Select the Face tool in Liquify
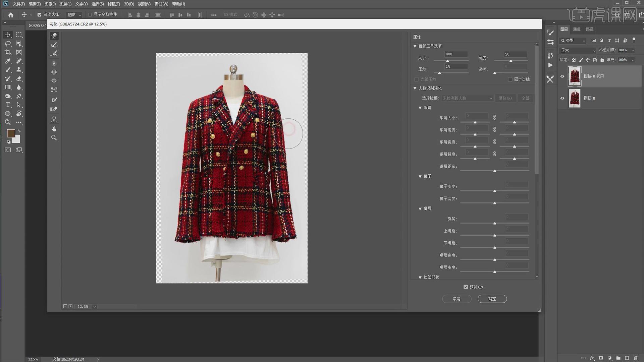This screenshot has height=362, width=644. (x=54, y=119)
